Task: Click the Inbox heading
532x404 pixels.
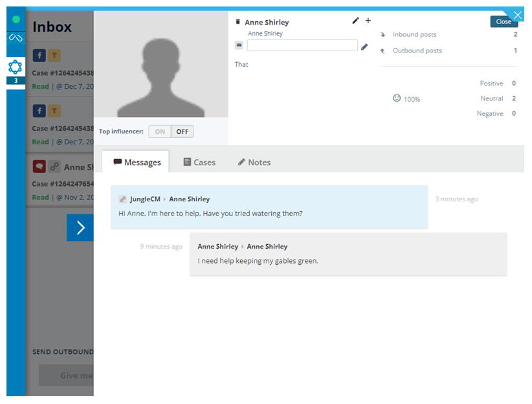Action: coord(52,27)
